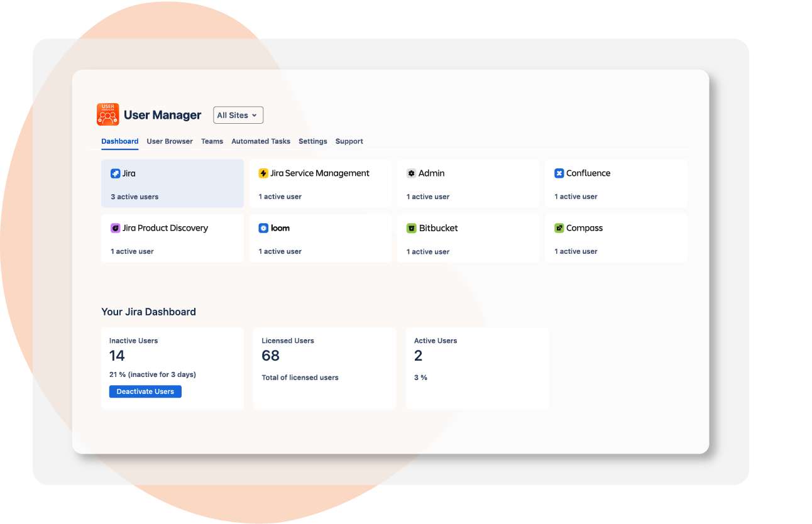
Task: Click the Active Users stat card
Action: point(477,368)
